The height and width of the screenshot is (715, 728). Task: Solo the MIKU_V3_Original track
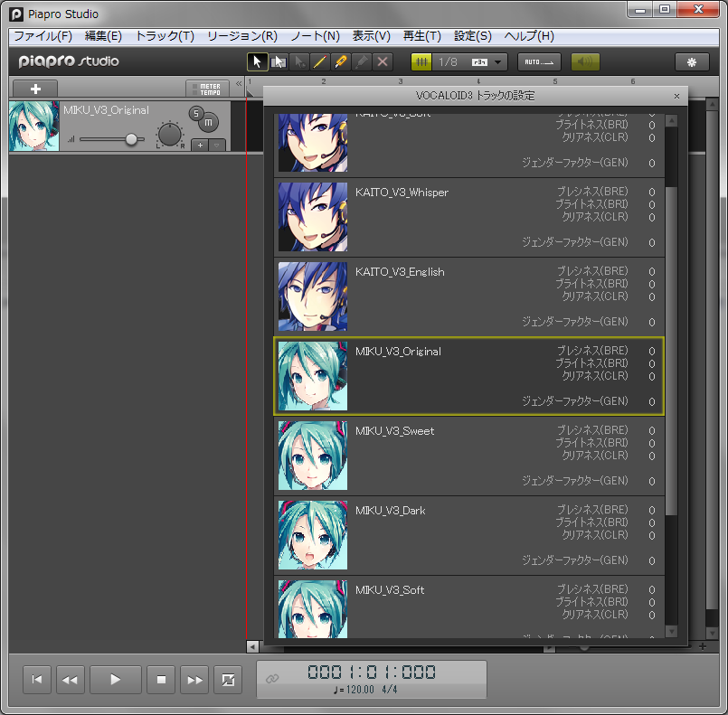[x=196, y=113]
